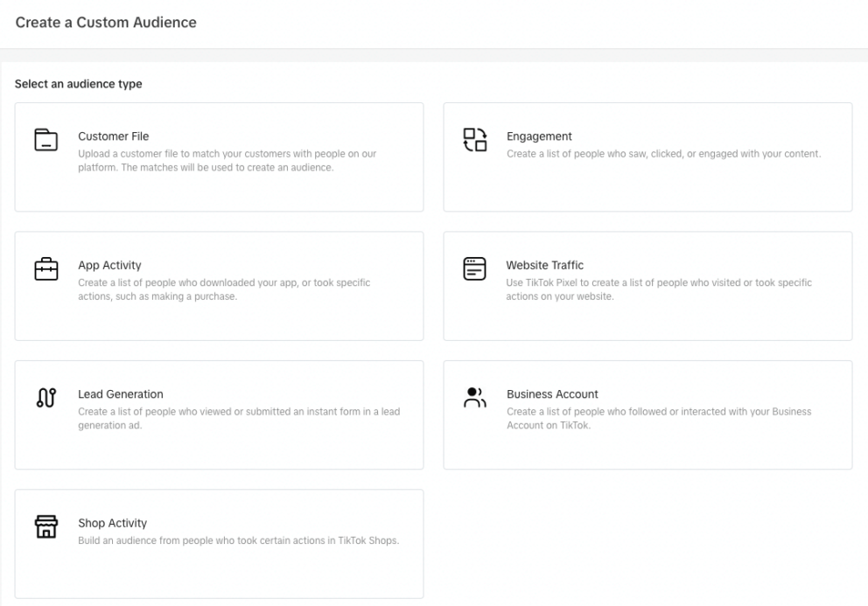Click the Shop Activity description text
The width and height of the screenshot is (868, 606).
point(236,540)
